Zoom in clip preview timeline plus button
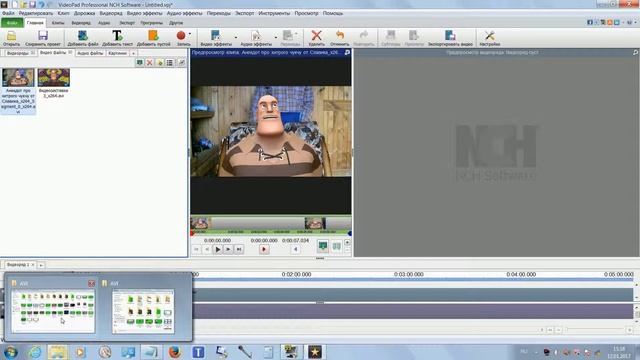 (347, 242)
